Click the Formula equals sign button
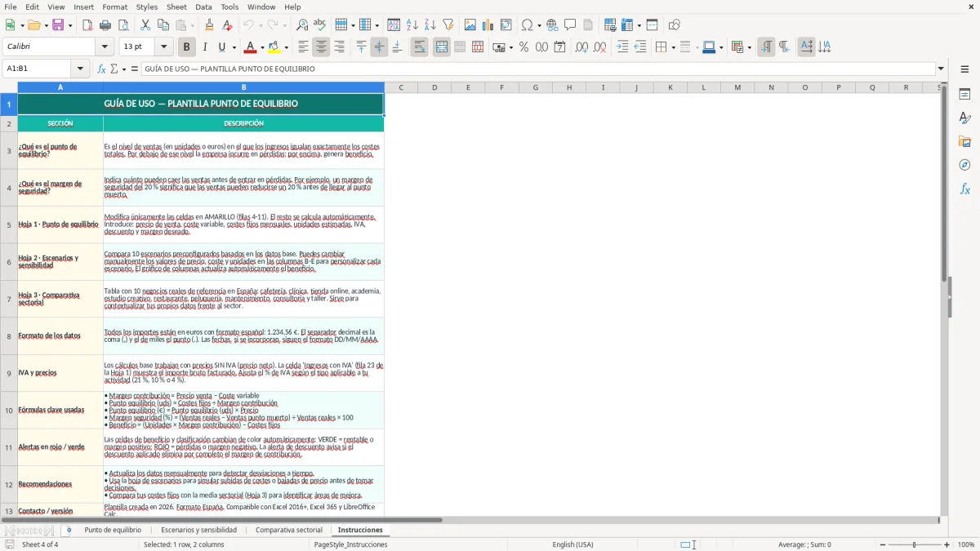This screenshot has height=551, width=980. coord(135,69)
